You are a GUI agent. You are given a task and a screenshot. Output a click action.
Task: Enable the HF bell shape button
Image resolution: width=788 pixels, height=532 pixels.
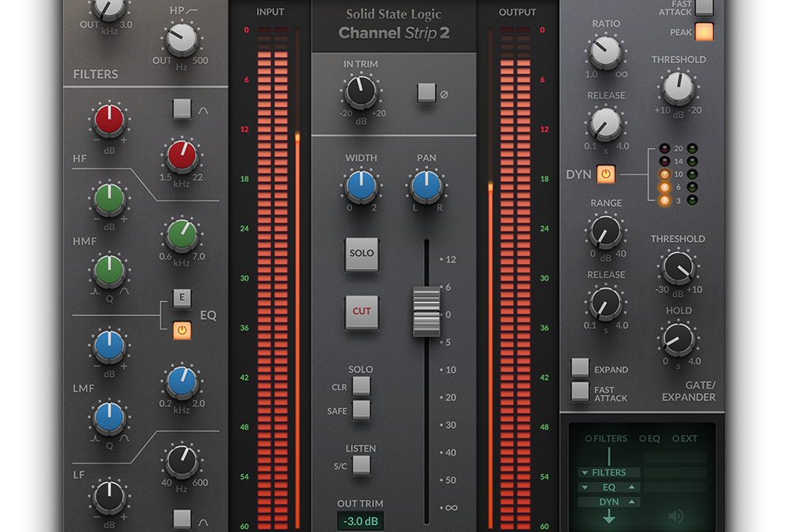click(x=182, y=109)
